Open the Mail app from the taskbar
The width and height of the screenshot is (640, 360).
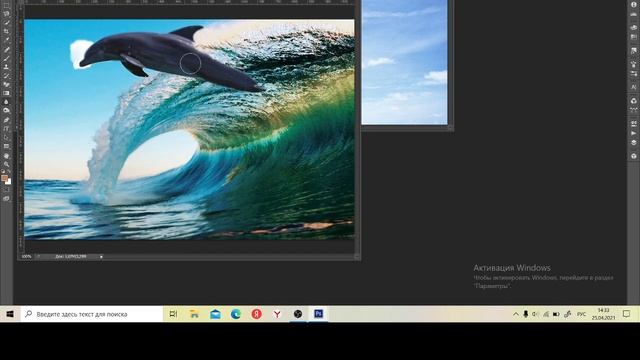pos(215,314)
